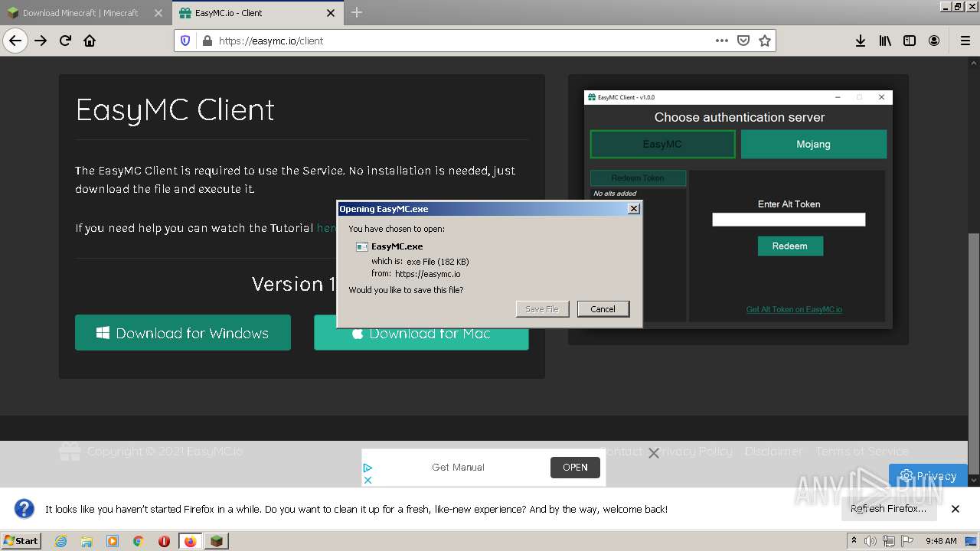Open Opera browser taskbar icon
The height and width of the screenshot is (551, 980).
click(x=164, y=541)
